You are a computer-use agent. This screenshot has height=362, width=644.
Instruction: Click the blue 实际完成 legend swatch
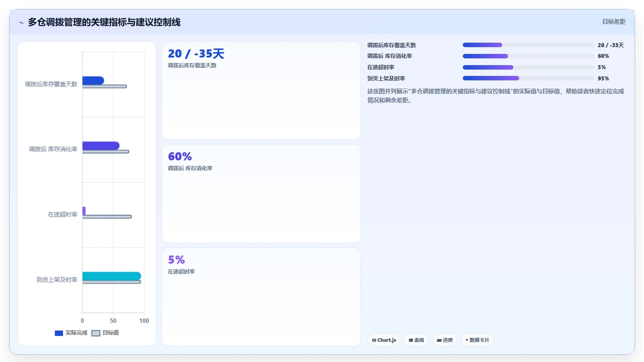point(59,333)
